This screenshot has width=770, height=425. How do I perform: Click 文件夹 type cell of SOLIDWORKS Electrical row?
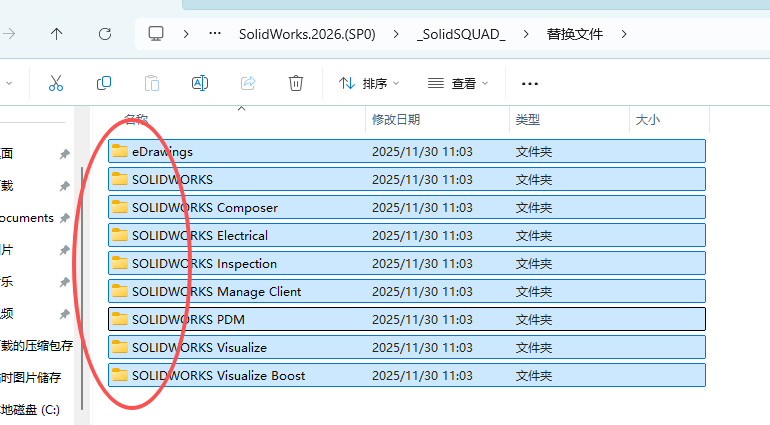pos(534,235)
